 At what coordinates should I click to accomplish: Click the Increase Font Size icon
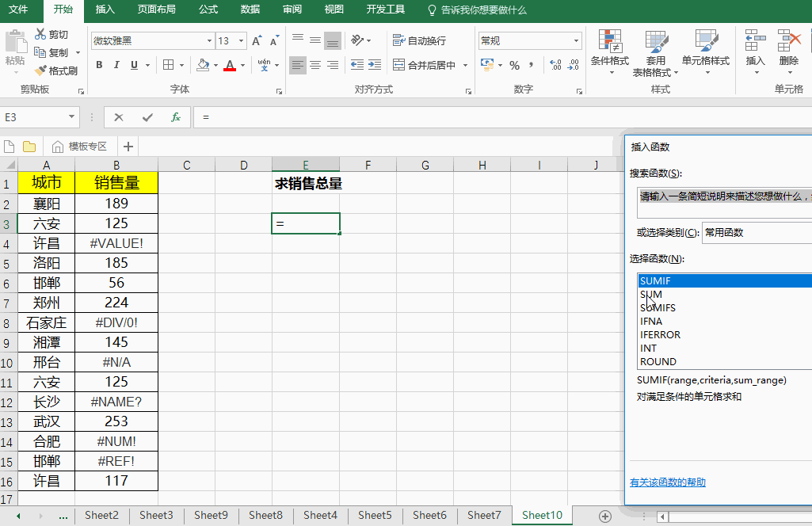(257, 40)
